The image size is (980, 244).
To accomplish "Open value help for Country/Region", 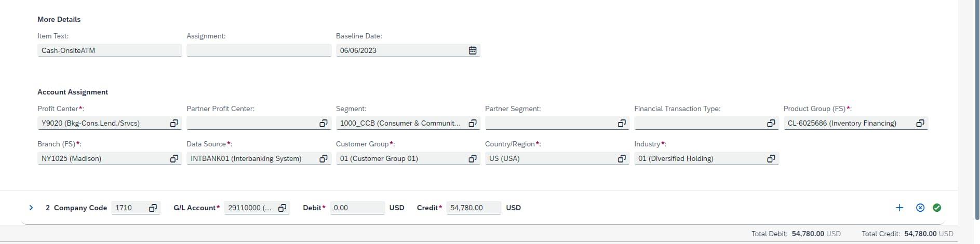I will (x=622, y=158).
